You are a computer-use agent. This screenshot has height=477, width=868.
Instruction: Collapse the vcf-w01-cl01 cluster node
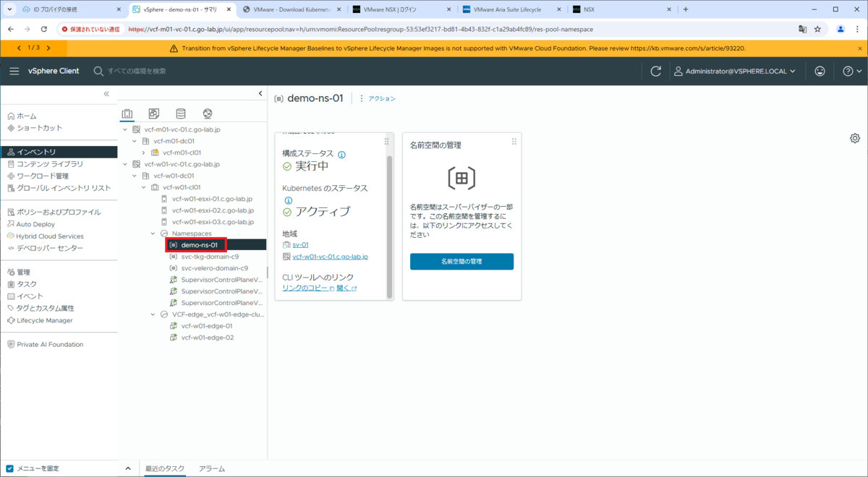[144, 187]
